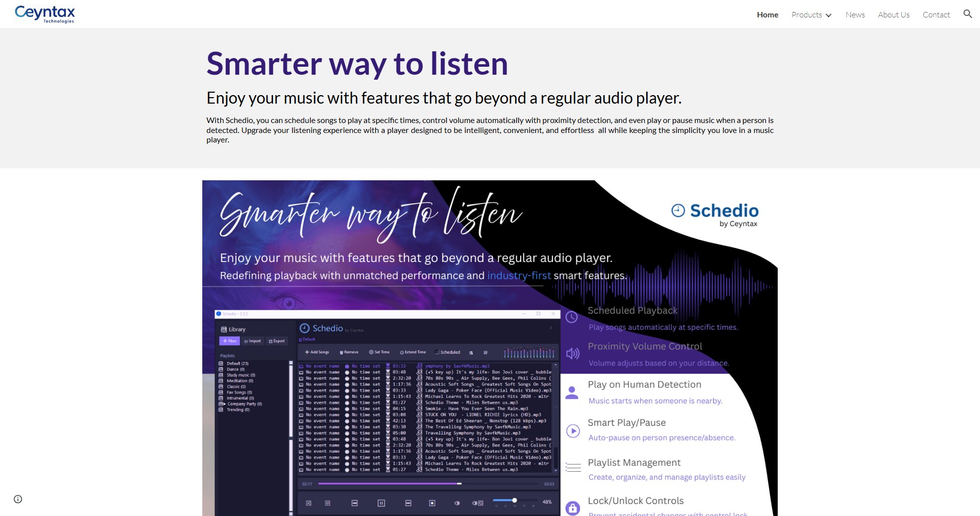Adjust the volume slider at 48%
Viewport: 980px width, 516px height.
[515, 500]
